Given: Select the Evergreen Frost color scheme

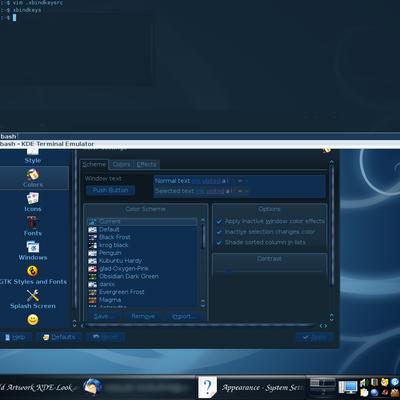Looking at the screenshot, I should [x=142, y=292].
